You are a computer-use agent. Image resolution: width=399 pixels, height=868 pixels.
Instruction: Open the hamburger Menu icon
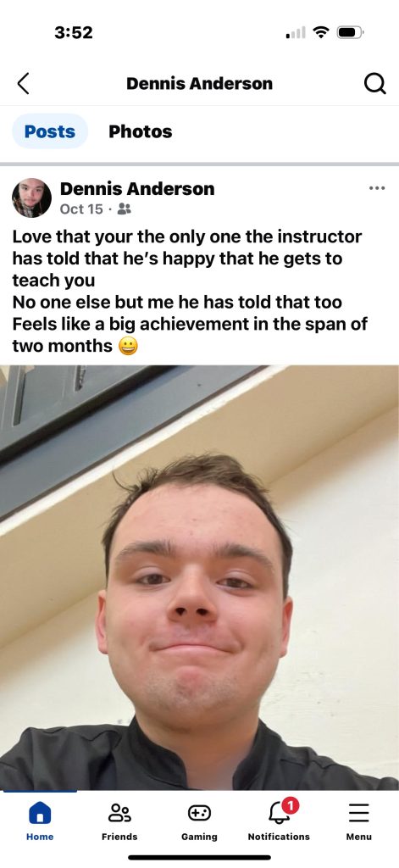pos(358,813)
